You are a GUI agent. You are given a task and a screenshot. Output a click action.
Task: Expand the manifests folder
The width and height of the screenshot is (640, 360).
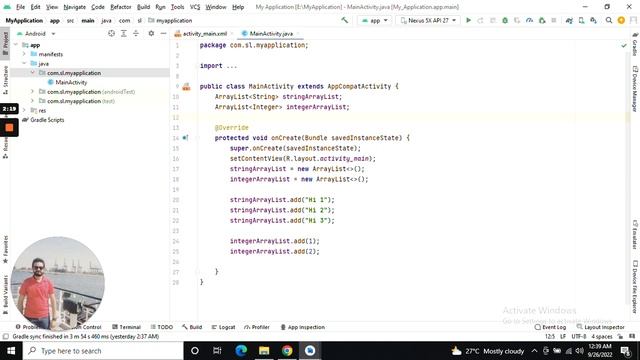pyautogui.click(x=24, y=54)
